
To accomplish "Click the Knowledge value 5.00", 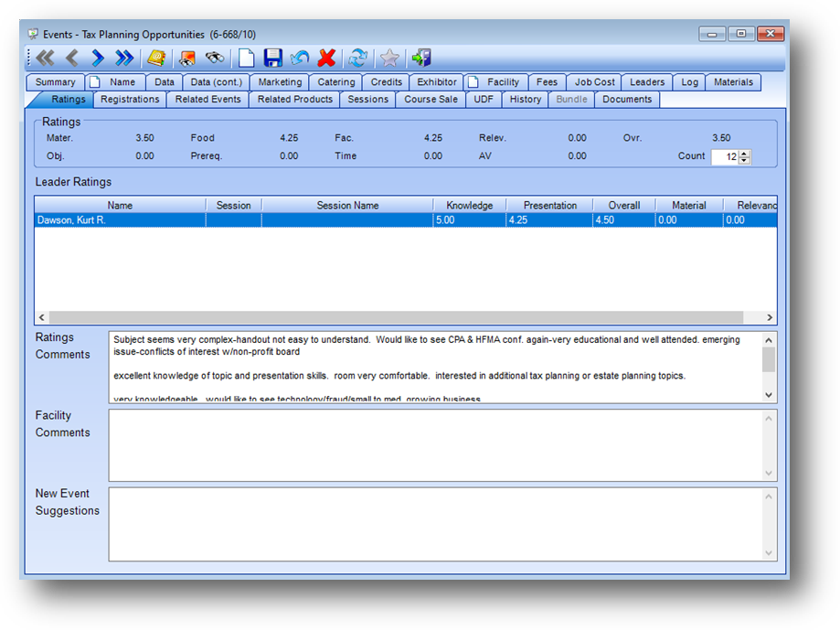I will (445, 220).
